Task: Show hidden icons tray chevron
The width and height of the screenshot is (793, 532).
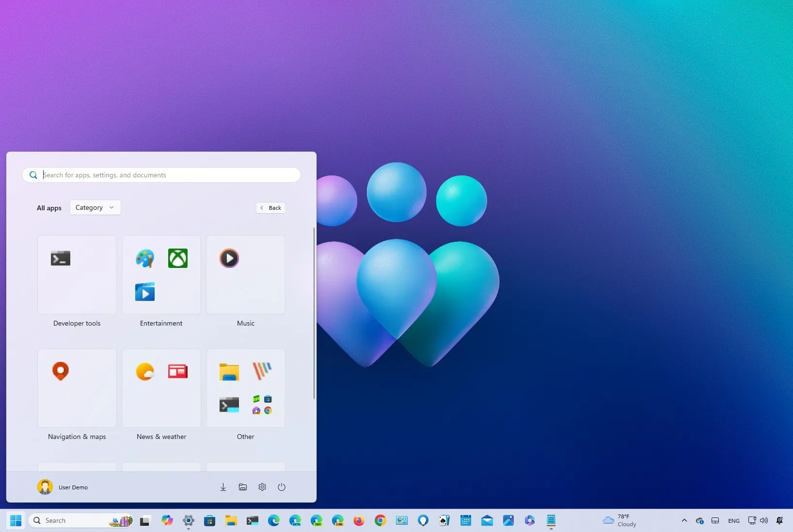Action: [684, 520]
